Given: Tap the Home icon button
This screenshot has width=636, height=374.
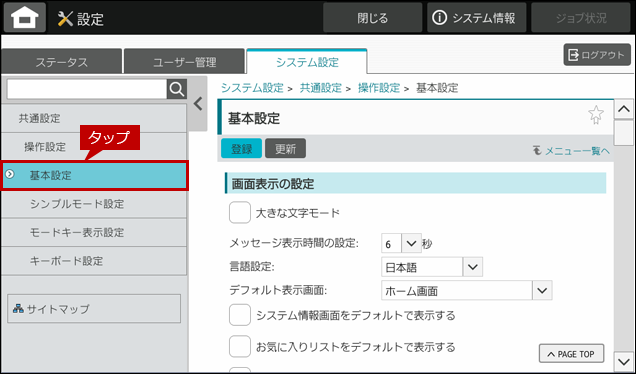Looking at the screenshot, I should [x=25, y=17].
